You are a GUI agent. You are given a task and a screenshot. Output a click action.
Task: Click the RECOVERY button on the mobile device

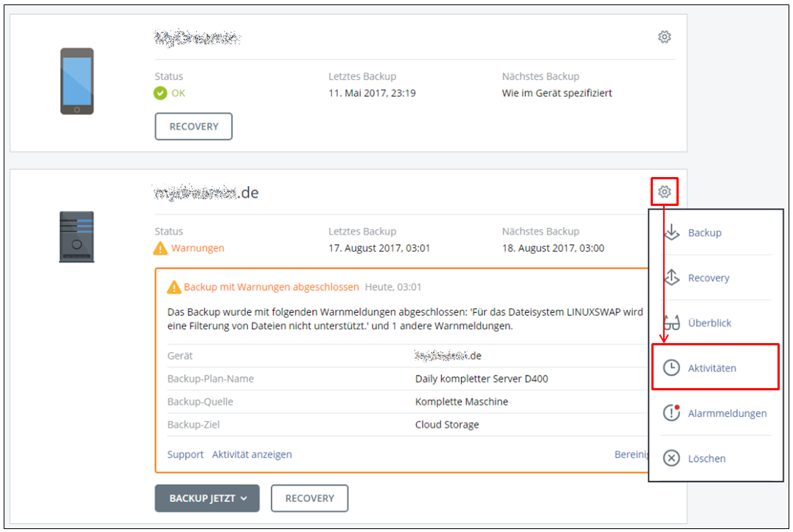[193, 126]
